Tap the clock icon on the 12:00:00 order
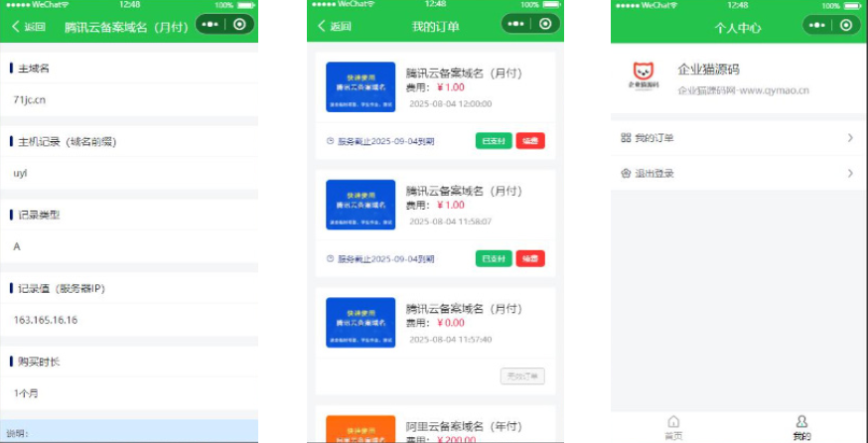 click(x=331, y=141)
